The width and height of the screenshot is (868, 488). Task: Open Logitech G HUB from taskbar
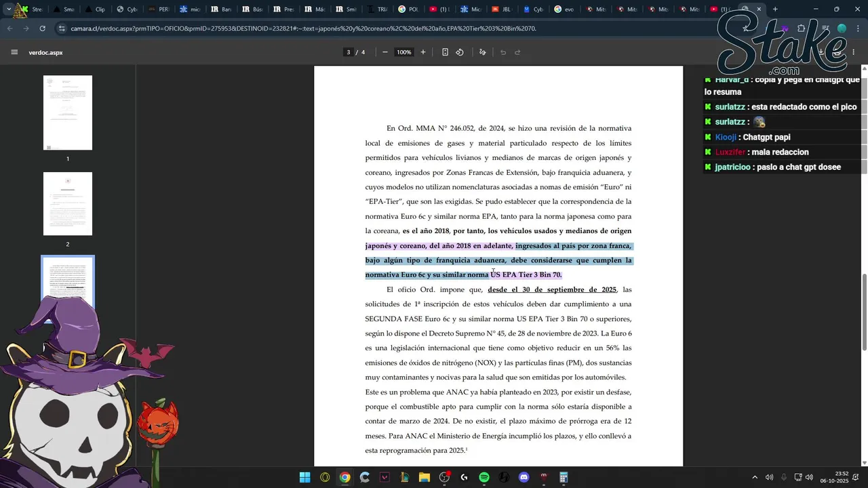point(464,477)
